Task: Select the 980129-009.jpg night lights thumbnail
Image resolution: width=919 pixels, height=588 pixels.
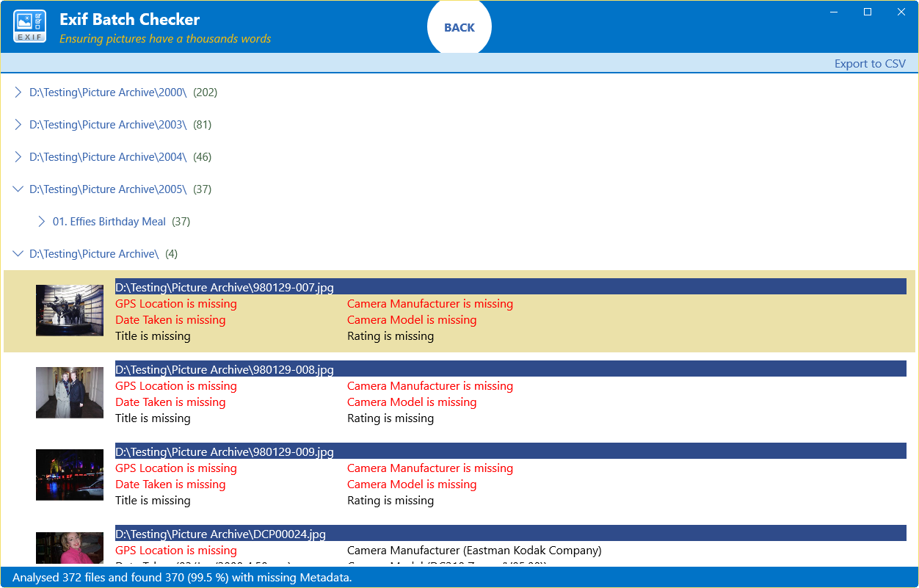Action: click(70, 475)
